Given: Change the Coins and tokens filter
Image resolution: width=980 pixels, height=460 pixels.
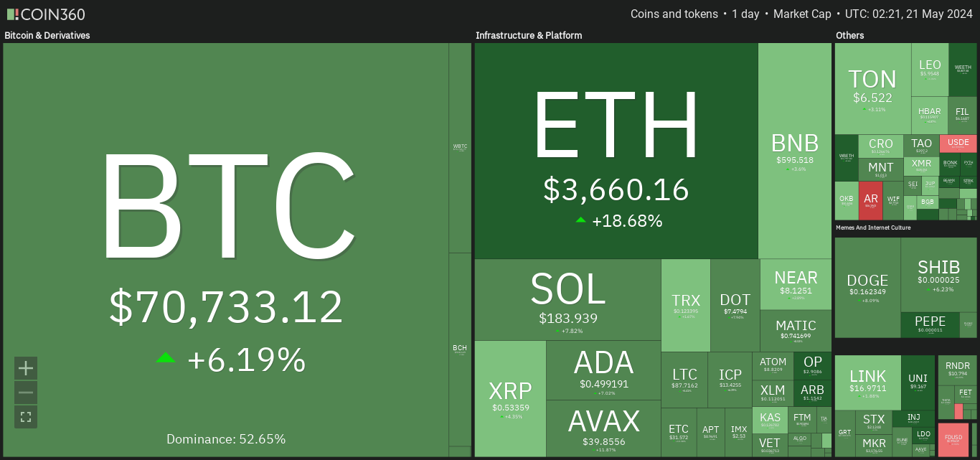Looking at the screenshot, I should click(x=674, y=14).
